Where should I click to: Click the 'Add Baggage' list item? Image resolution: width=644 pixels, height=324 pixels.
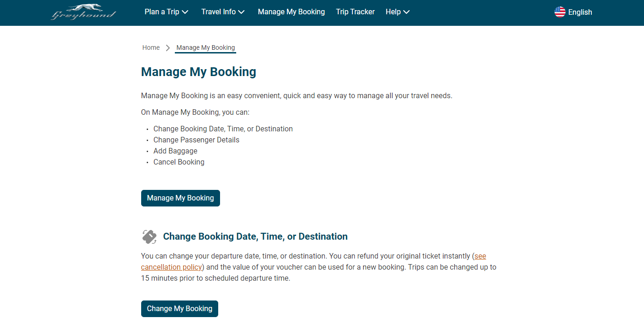pyautogui.click(x=175, y=151)
